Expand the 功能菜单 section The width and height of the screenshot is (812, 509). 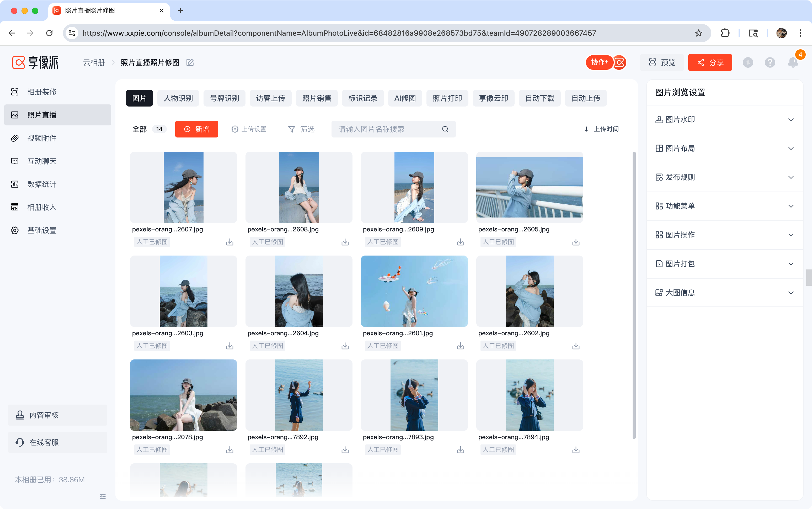point(724,206)
